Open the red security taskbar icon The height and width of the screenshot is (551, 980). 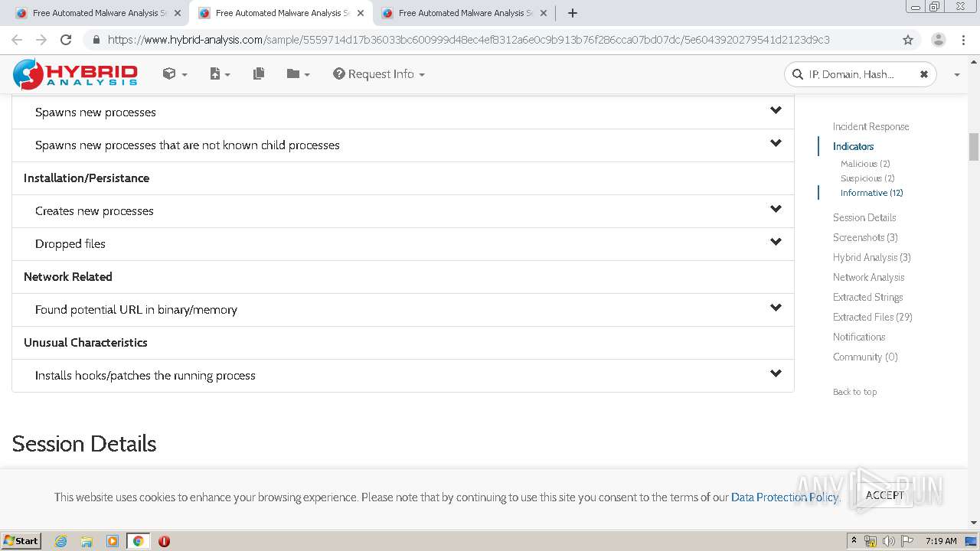(164, 541)
